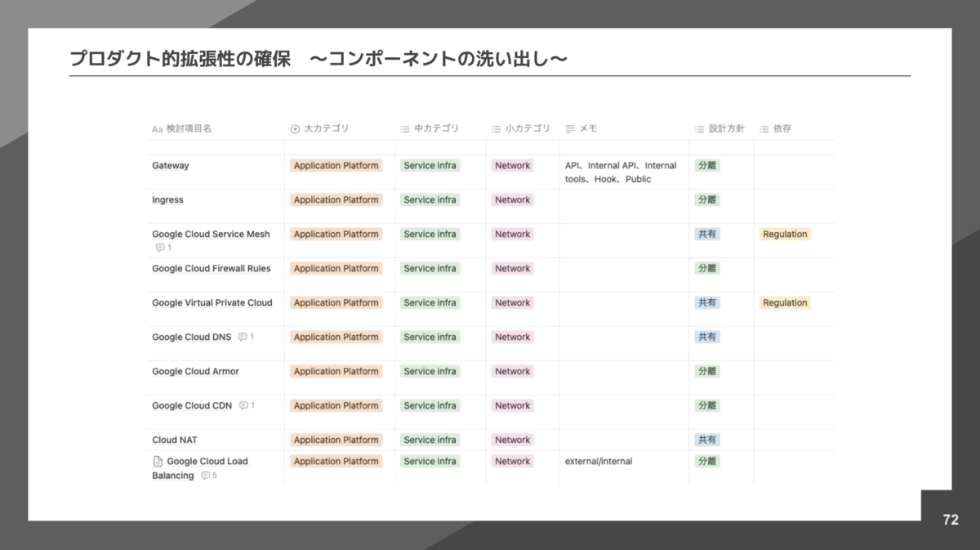The width and height of the screenshot is (980, 550).
Task: Open the comment on Google Cloud Service Mesh
Action: (x=161, y=246)
